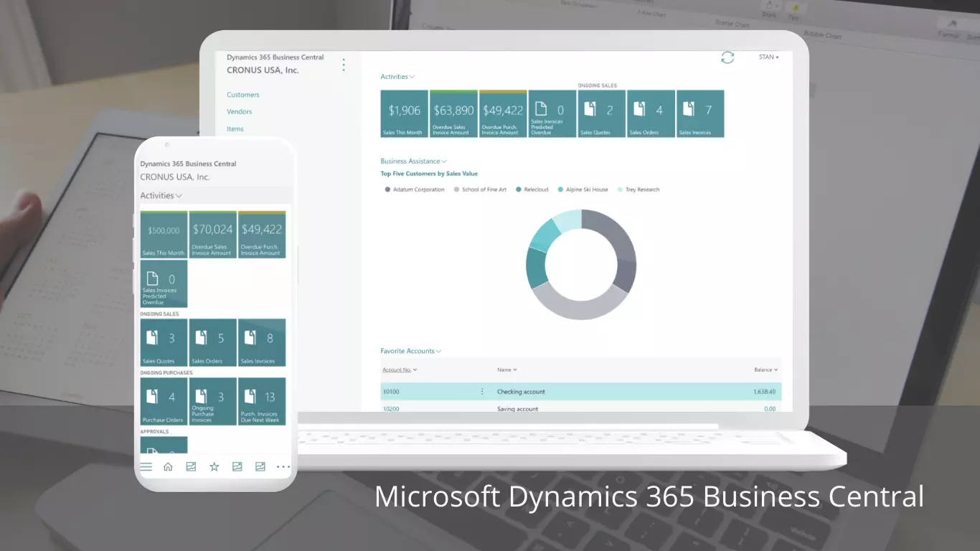This screenshot has height=551, width=980.
Task: Open phone Ongoing Purchase Invoices tile
Action: click(212, 401)
